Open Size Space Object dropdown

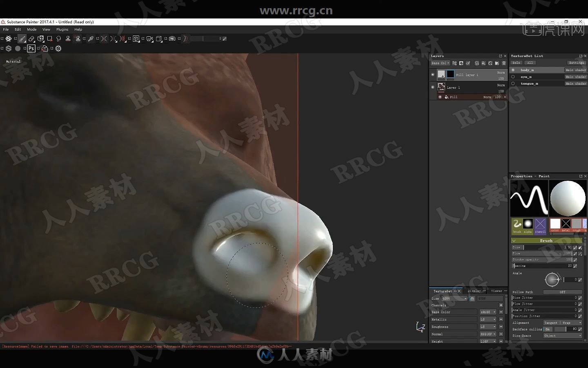coord(563,336)
